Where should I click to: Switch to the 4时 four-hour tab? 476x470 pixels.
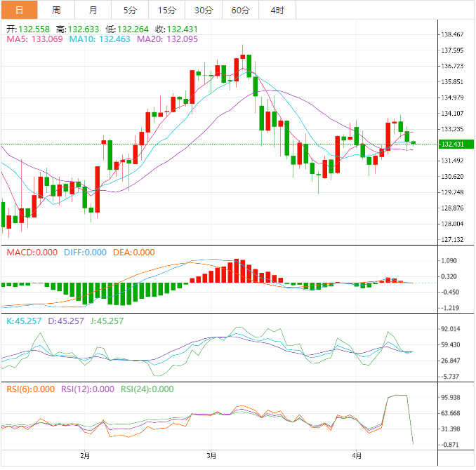[277, 10]
